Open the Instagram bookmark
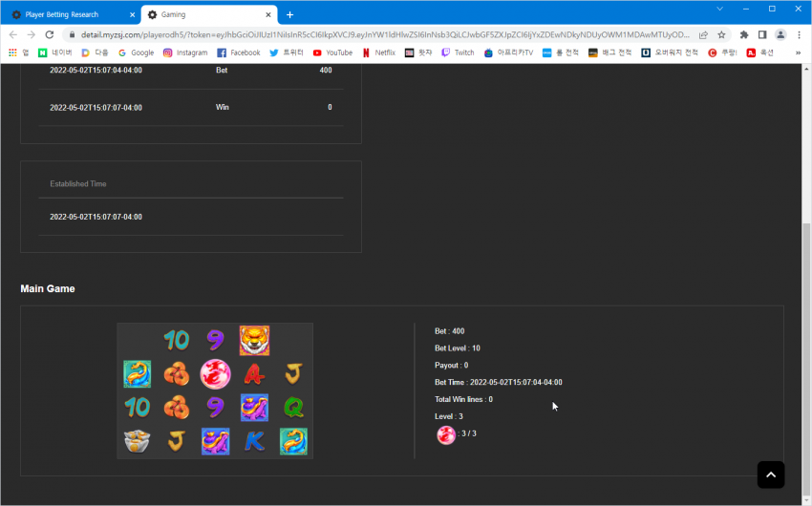812x506 pixels. tap(185, 53)
